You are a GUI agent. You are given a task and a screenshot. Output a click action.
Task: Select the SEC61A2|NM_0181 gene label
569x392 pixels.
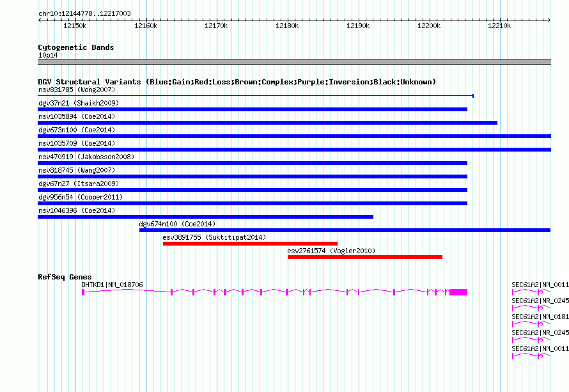540,317
